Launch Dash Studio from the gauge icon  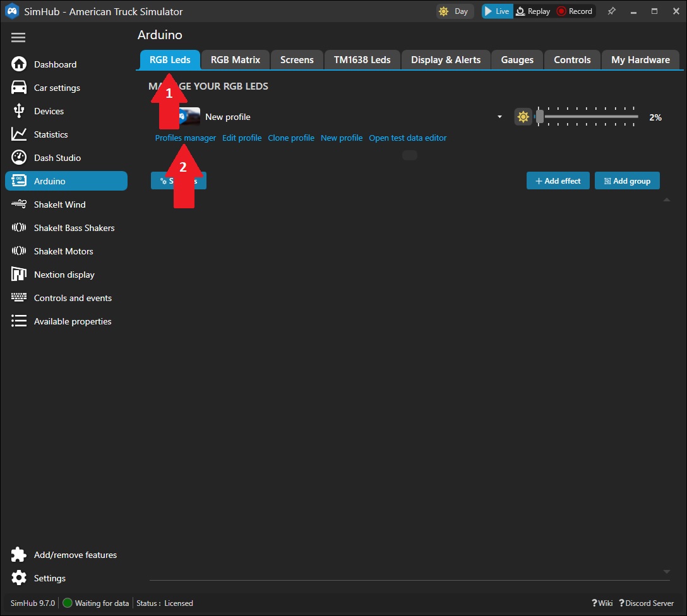coord(19,157)
